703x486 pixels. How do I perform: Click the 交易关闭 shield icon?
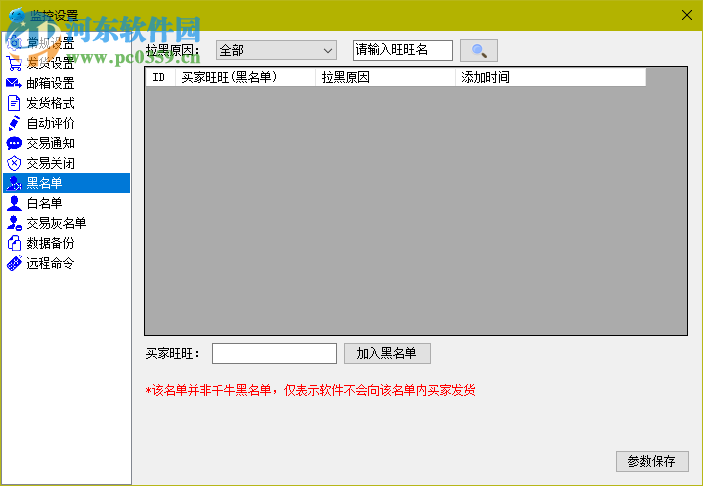point(14,163)
